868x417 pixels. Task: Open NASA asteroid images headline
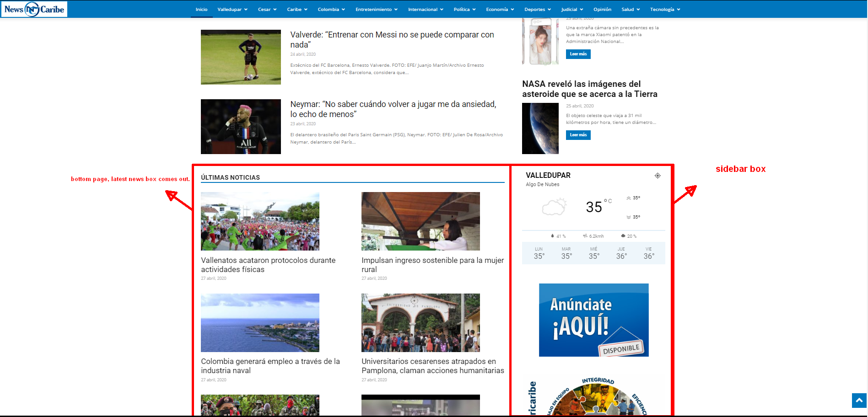click(590, 89)
